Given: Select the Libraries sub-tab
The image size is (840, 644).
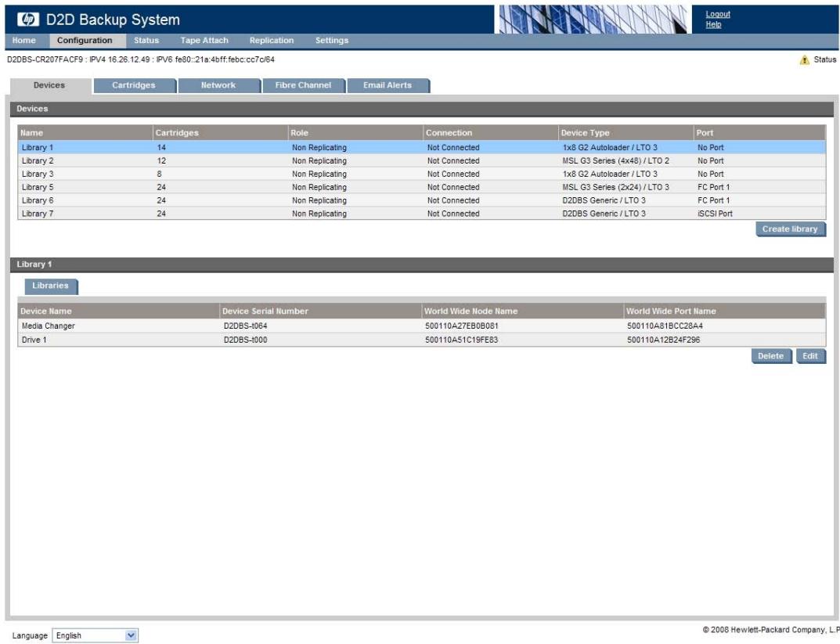Looking at the screenshot, I should tap(50, 286).
